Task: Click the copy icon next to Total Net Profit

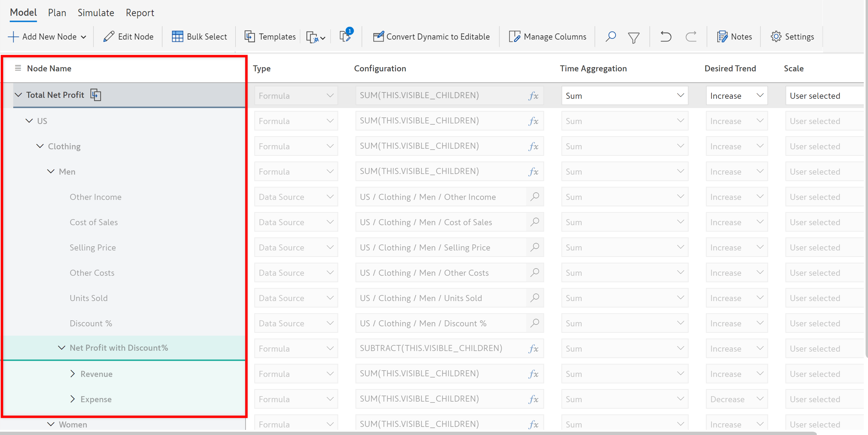Action: (x=96, y=95)
